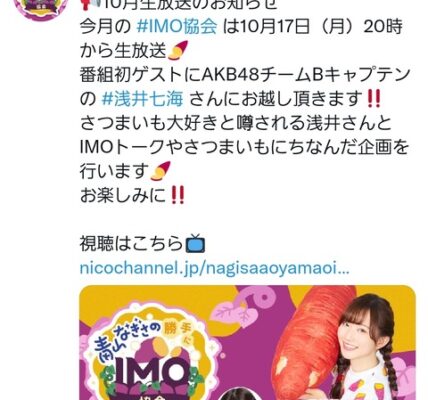Click the television emoji after 視聴はこちら
Viewport: 428px width, 400px height.
[195, 244]
